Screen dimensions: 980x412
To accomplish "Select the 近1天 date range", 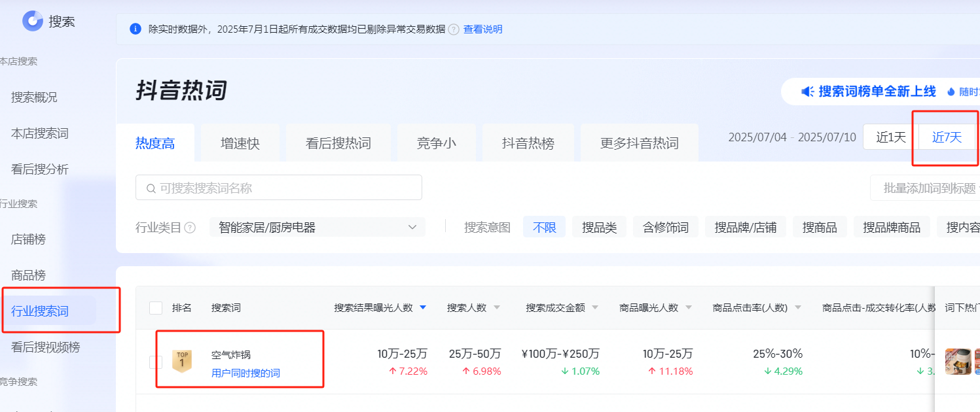I will click(x=891, y=137).
